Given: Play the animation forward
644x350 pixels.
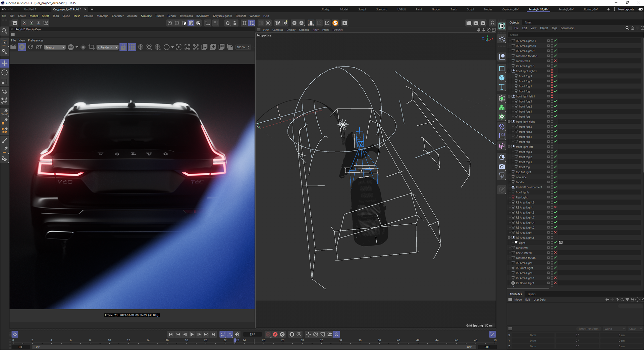Looking at the screenshot, I should (192, 334).
